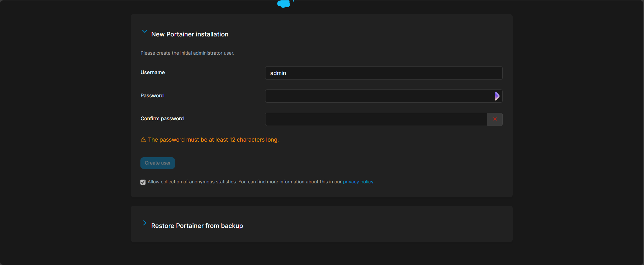Collapse the New Portainer installation section
Screen dimensions: 644x265
click(145, 31)
